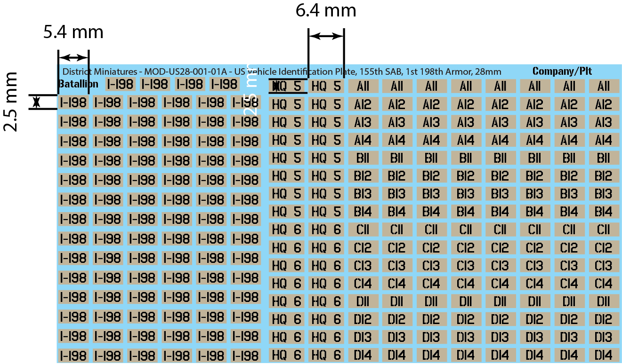Select the A11 plate adjacent to HQ 5
Image resolution: width=622 pixels, height=364 pixels.
click(x=363, y=86)
